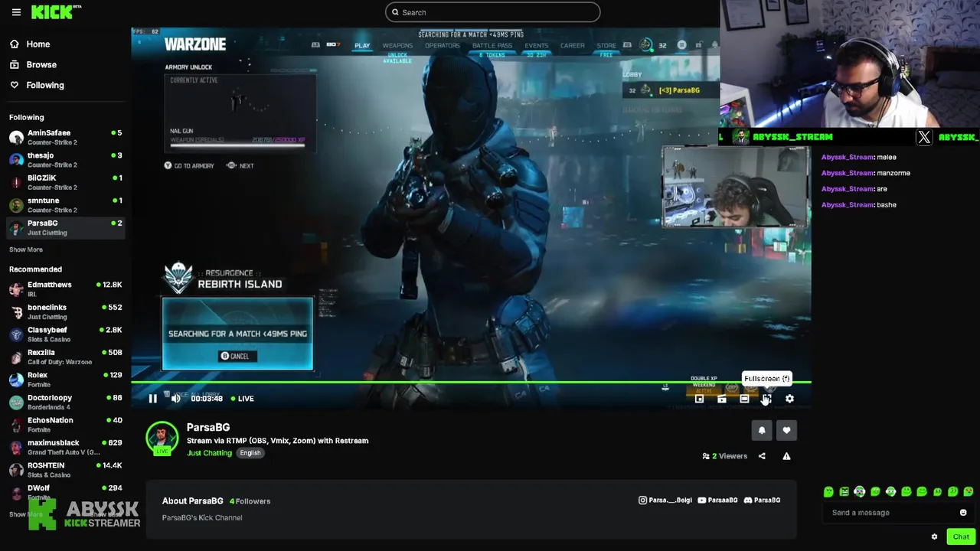The width and height of the screenshot is (980, 551).
Task: Jump to LIVE in the player
Action: pyautogui.click(x=243, y=398)
